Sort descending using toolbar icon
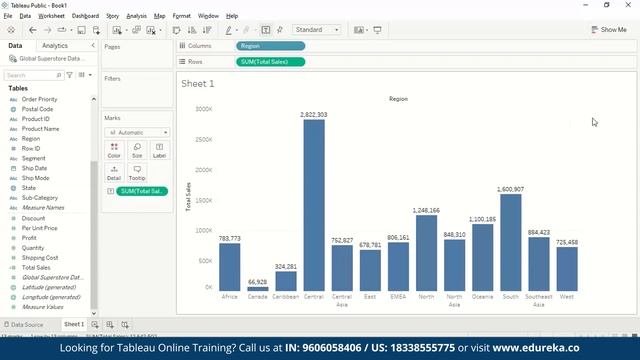The width and height of the screenshot is (640, 360). (207, 30)
